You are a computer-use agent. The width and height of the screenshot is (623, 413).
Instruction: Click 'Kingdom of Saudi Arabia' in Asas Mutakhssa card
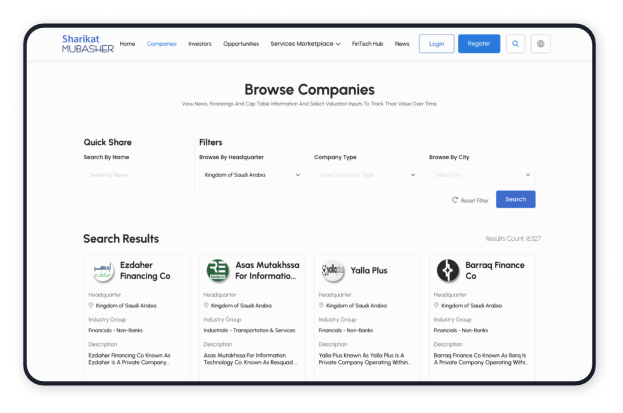pyautogui.click(x=241, y=306)
